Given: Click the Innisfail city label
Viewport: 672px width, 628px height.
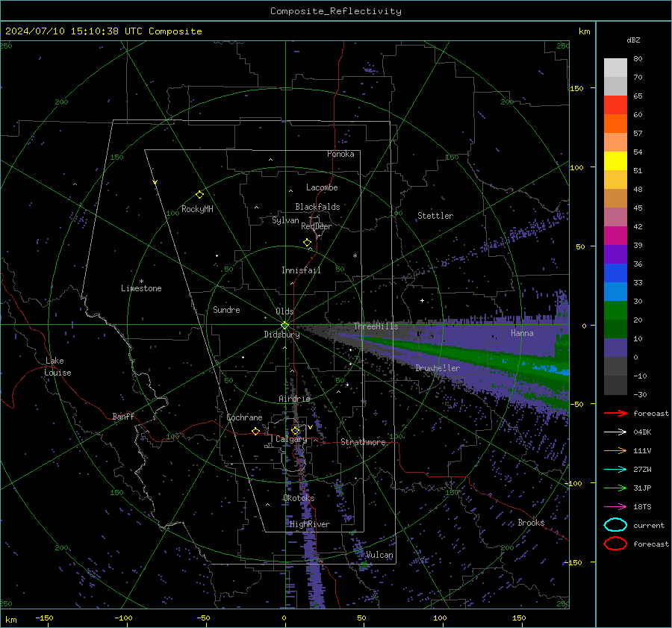Looking at the screenshot, I should click(x=301, y=270).
